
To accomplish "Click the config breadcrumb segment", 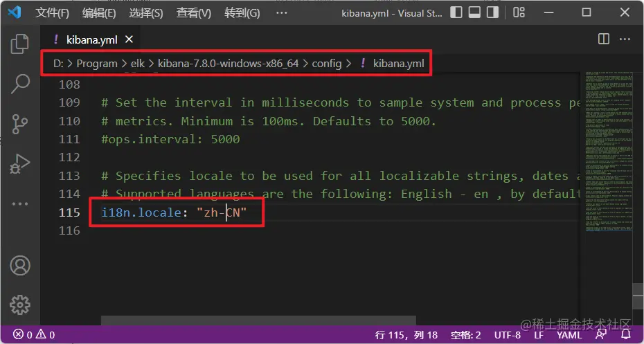I will [327, 64].
